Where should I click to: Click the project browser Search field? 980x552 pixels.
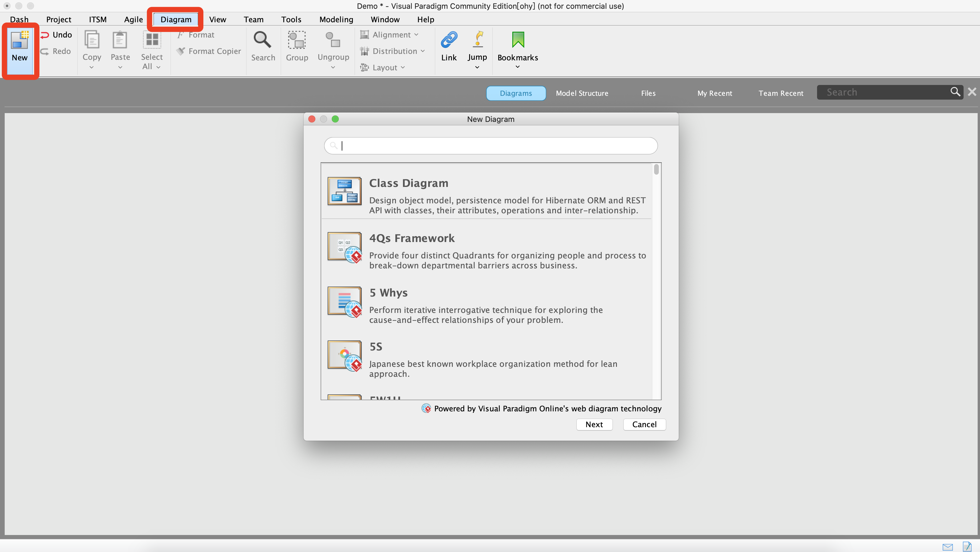coord(890,92)
